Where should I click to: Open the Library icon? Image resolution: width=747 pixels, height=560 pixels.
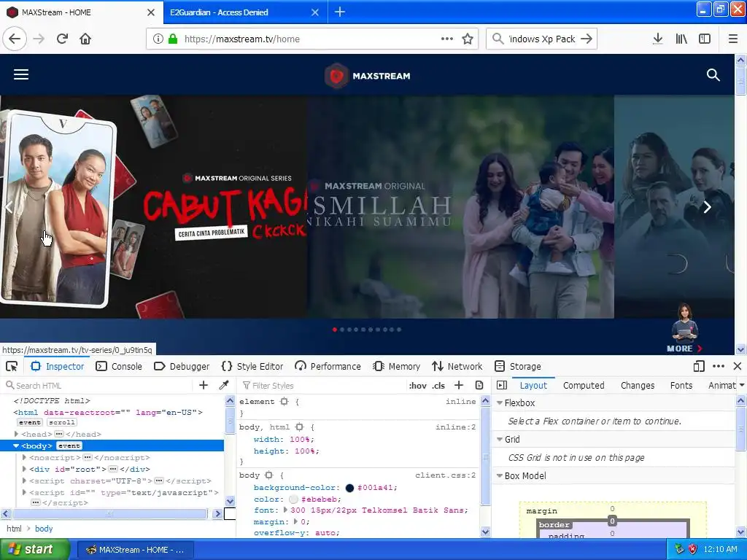click(x=681, y=39)
